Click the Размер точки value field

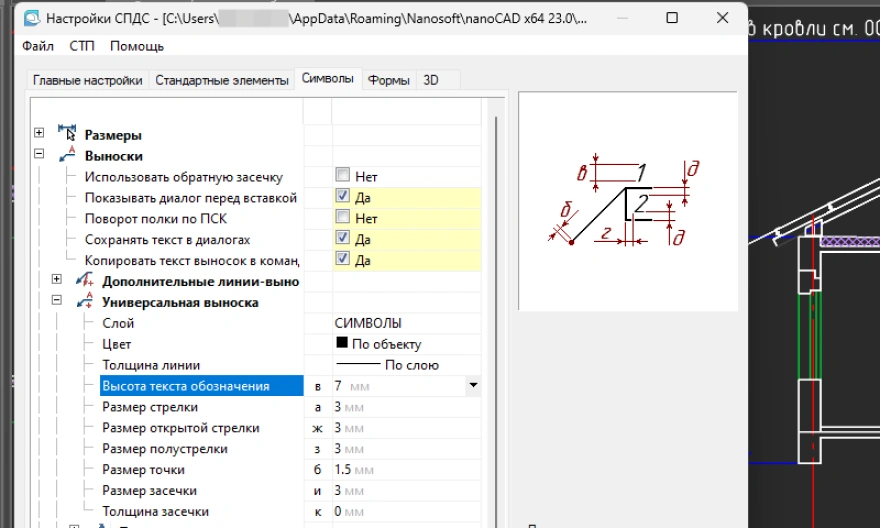pyautogui.click(x=400, y=469)
